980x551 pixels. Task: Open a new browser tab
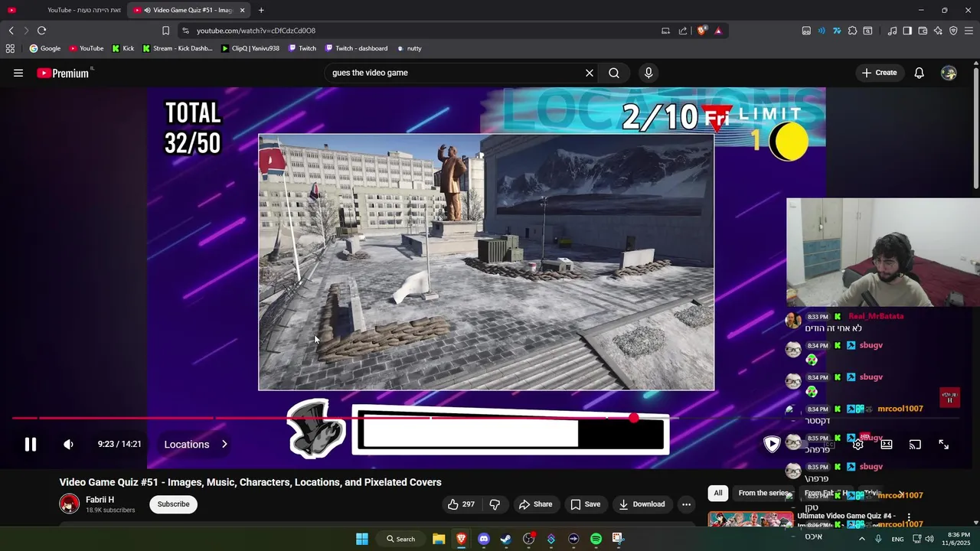[261, 10]
